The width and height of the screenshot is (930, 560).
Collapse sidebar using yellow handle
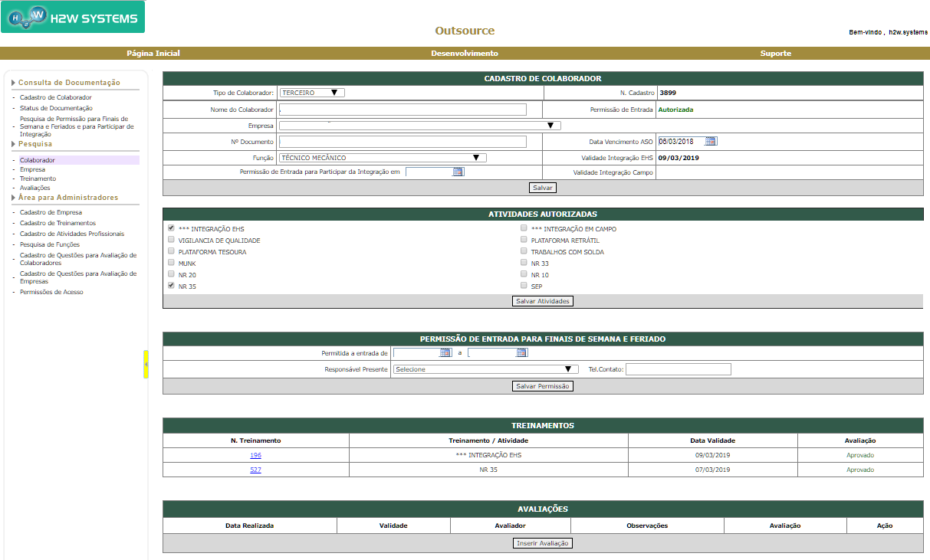[x=146, y=364]
